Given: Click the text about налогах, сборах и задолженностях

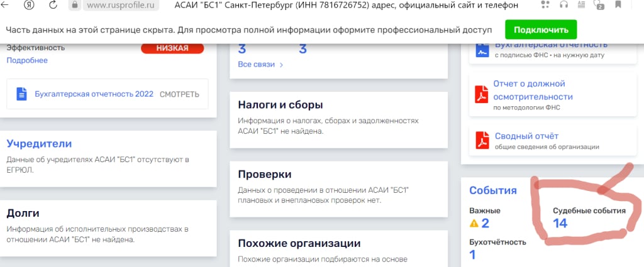Looking at the screenshot, I should [x=328, y=126].
